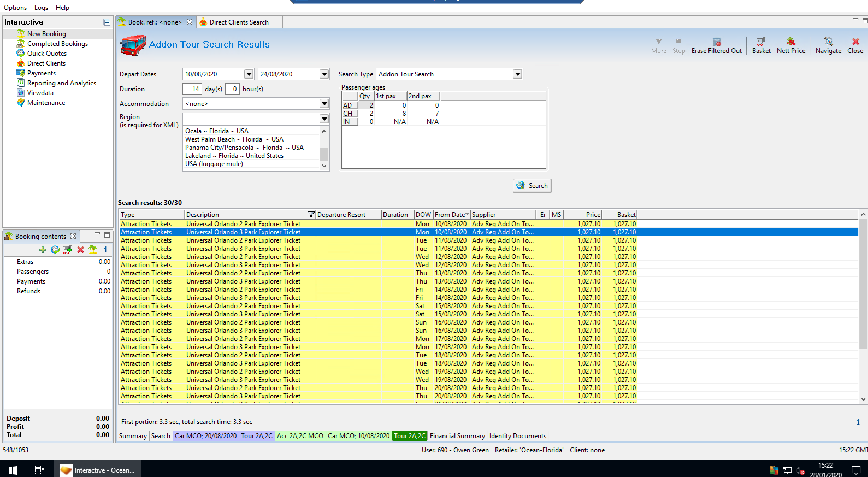
Task: Select Quick Quotes in the Interactive tree
Action: coord(47,54)
